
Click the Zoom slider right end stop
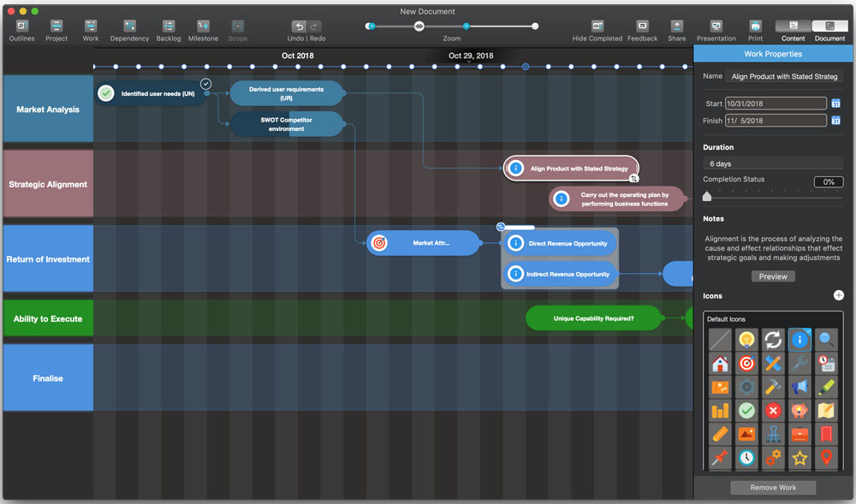point(535,27)
